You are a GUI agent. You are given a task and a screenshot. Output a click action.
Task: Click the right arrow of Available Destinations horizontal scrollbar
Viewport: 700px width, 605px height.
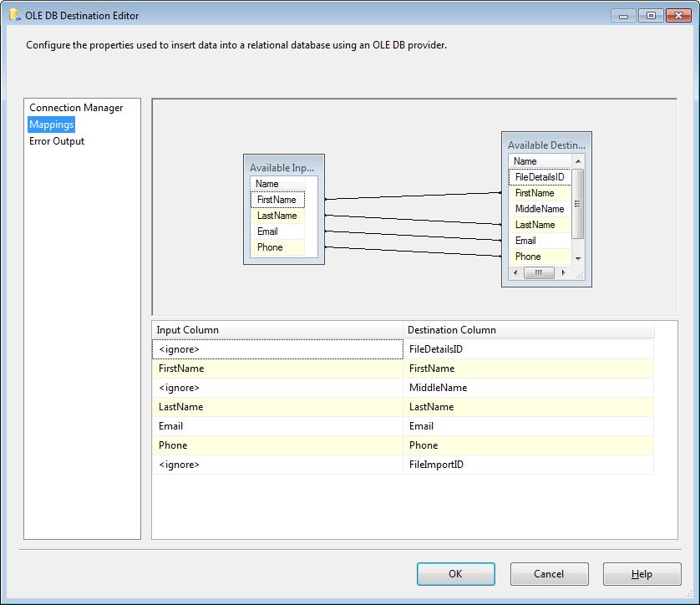click(x=564, y=272)
